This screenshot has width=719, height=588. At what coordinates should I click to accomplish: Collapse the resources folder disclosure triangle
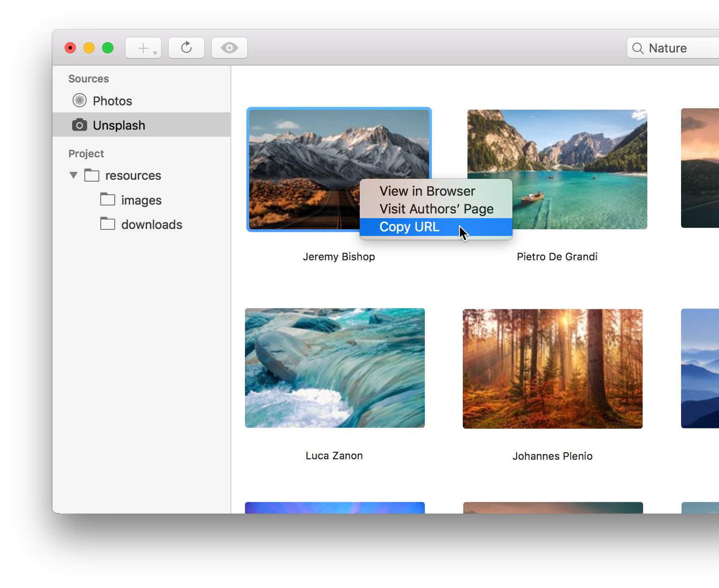tap(74, 175)
